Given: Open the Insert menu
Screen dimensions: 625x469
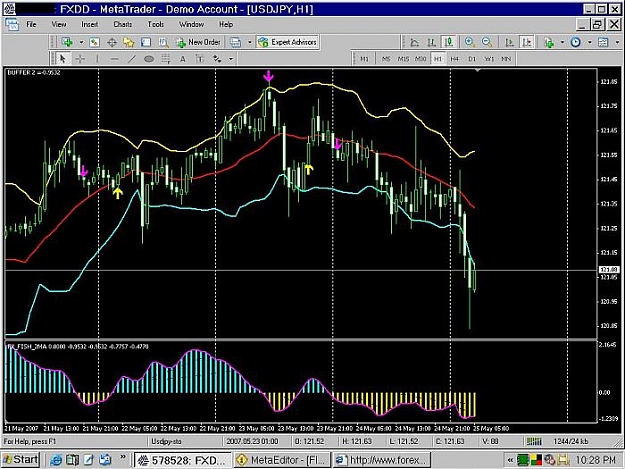Looking at the screenshot, I should (89, 24).
